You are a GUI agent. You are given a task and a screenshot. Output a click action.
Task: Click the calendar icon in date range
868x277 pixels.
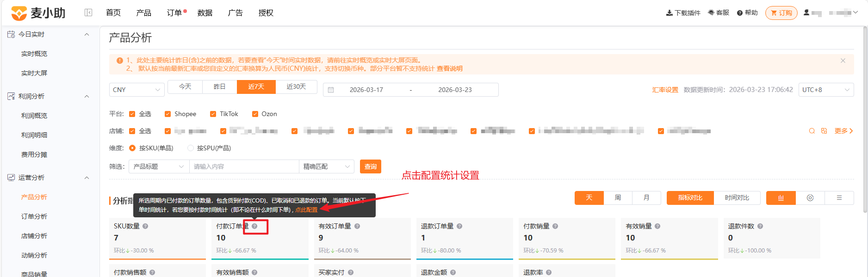(331, 90)
